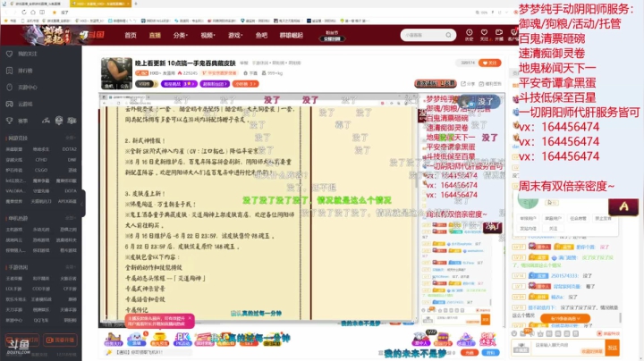644x361 pixels.
Task: Open the PK gift icon below player
Action: (182, 340)
